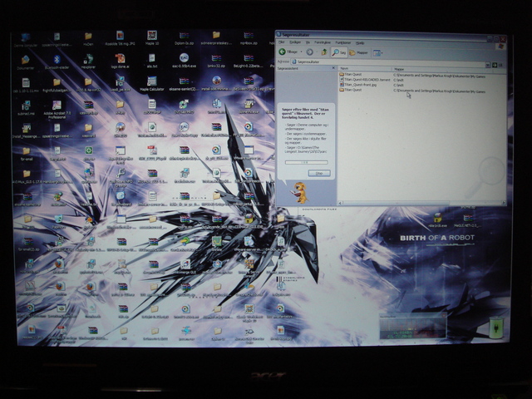This screenshot has width=532, height=399.
Task: Select the binkw32.zip desktop icon
Action: [216, 61]
